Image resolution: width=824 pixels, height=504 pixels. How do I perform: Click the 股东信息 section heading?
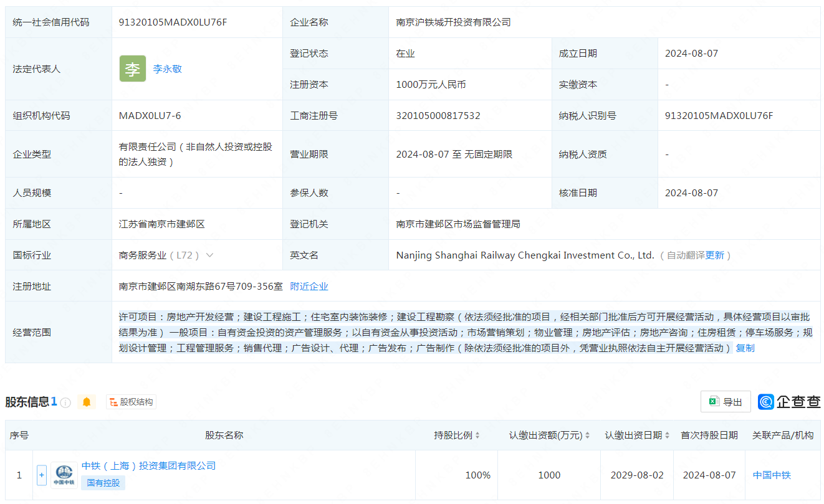(x=27, y=402)
